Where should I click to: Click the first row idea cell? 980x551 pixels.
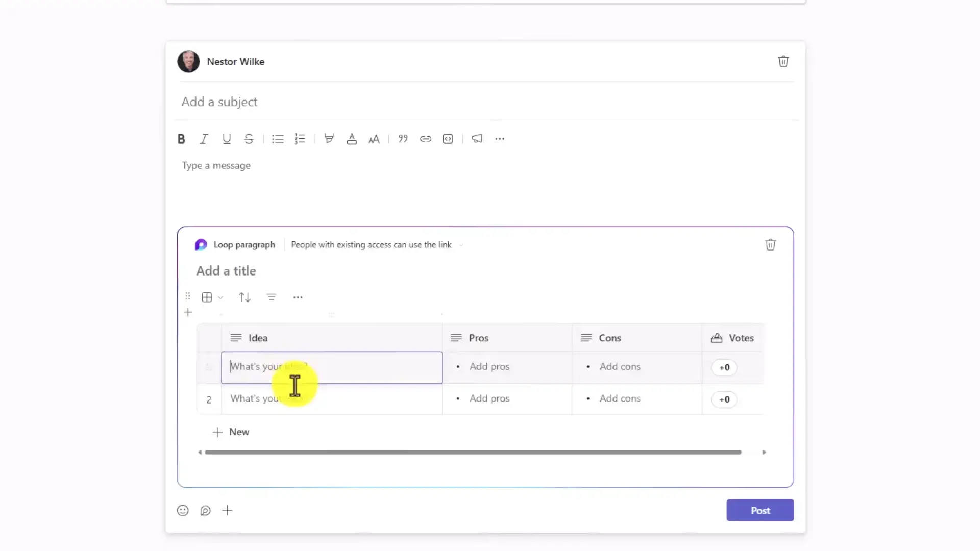point(332,367)
